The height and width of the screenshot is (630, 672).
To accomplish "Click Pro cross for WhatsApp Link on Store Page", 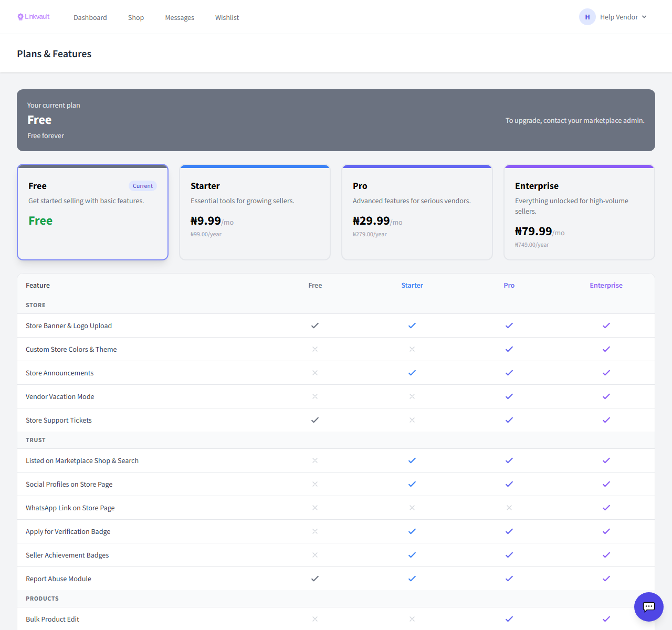I will (509, 508).
